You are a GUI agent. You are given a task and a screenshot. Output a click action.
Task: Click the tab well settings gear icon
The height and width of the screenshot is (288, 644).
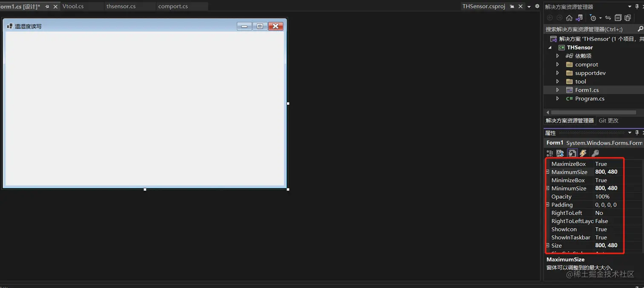pyautogui.click(x=537, y=6)
